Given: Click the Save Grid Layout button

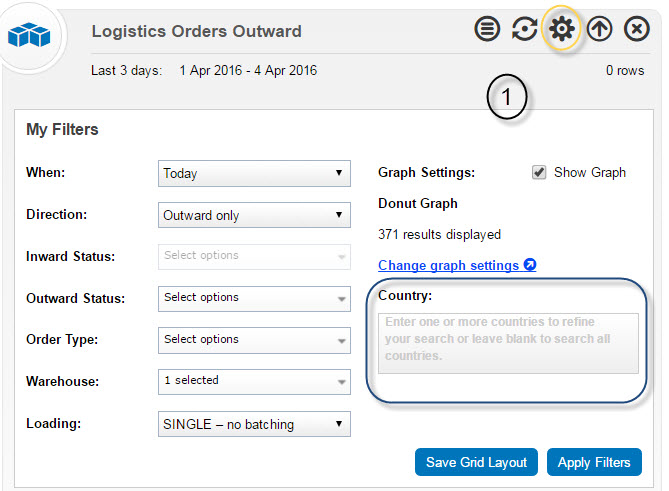Looking at the screenshot, I should (476, 462).
